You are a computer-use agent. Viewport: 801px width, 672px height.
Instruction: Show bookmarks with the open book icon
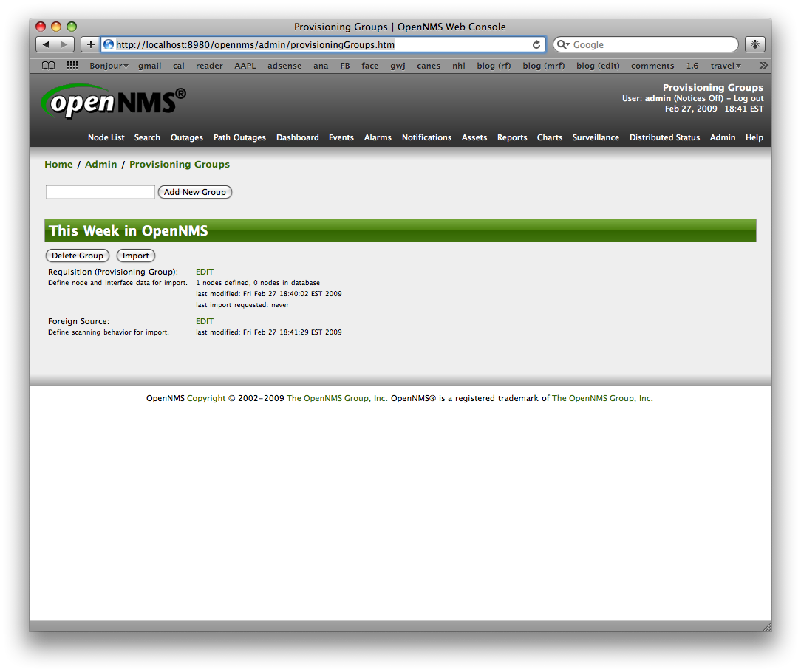(49, 66)
